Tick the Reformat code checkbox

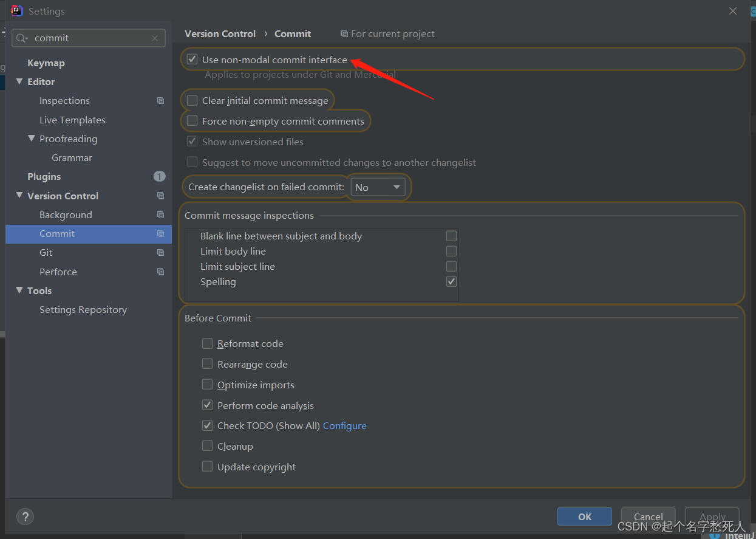208,343
